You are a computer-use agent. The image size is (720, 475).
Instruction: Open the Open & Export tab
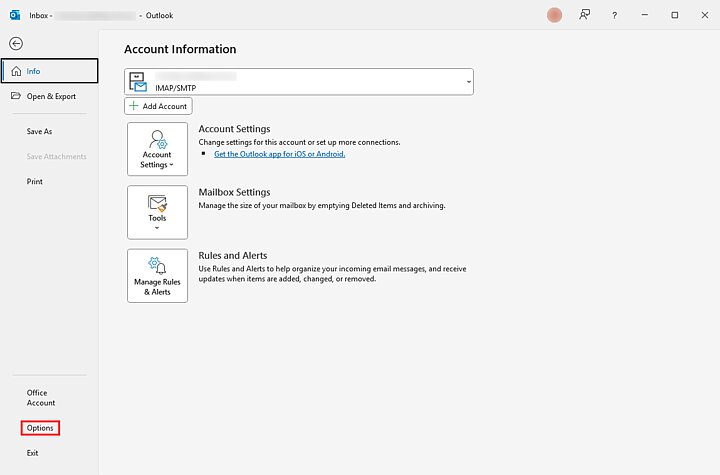[50, 96]
